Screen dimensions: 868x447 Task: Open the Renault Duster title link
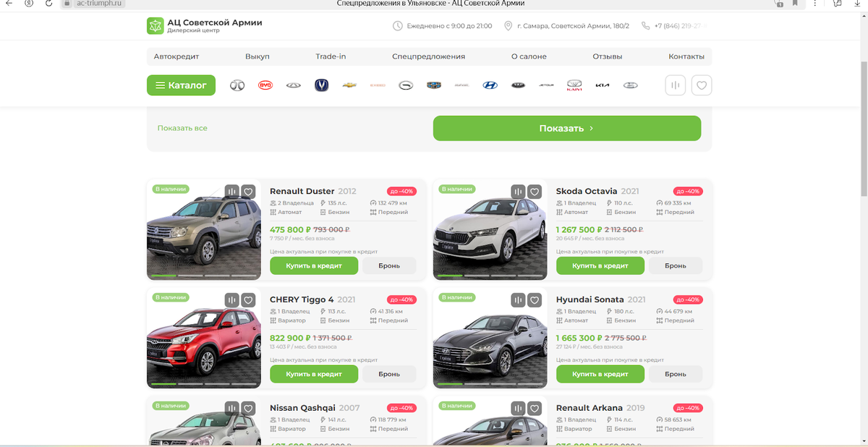[x=302, y=192]
